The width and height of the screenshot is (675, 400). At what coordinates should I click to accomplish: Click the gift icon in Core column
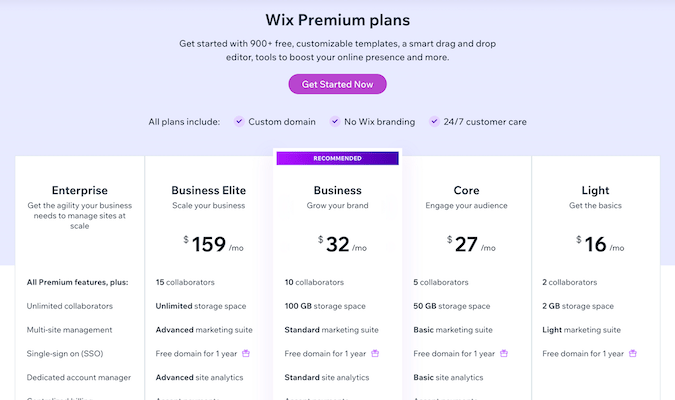pos(504,353)
